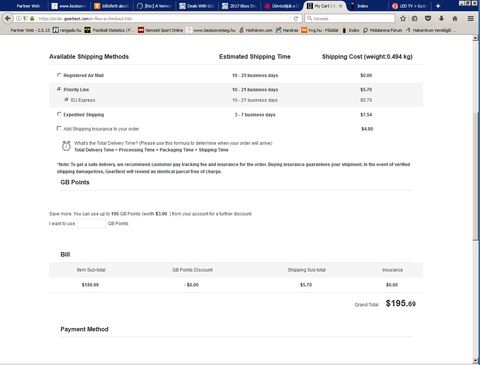Viewport: 480px width, 365px height.
Task: Close the My Cart tab
Action: 340,6
